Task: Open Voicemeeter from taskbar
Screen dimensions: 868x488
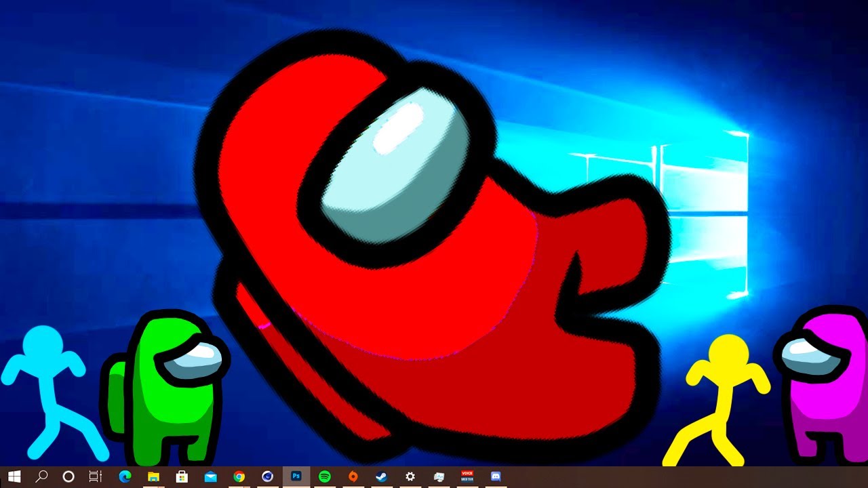Action: coord(467,476)
